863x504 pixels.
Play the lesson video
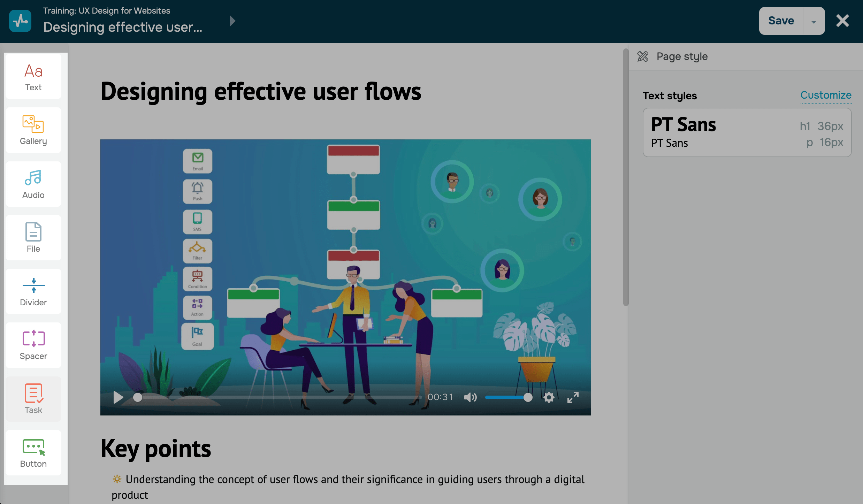point(118,397)
